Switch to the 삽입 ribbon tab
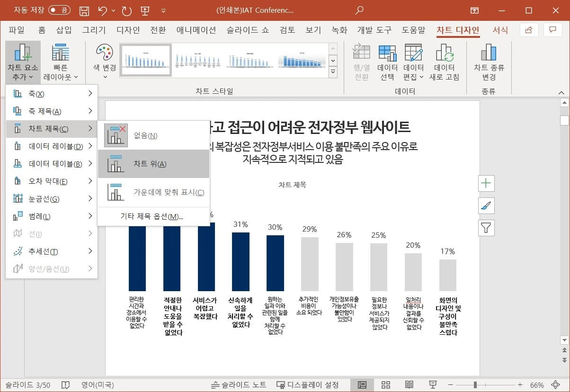This screenshot has width=570, height=392. [x=63, y=30]
